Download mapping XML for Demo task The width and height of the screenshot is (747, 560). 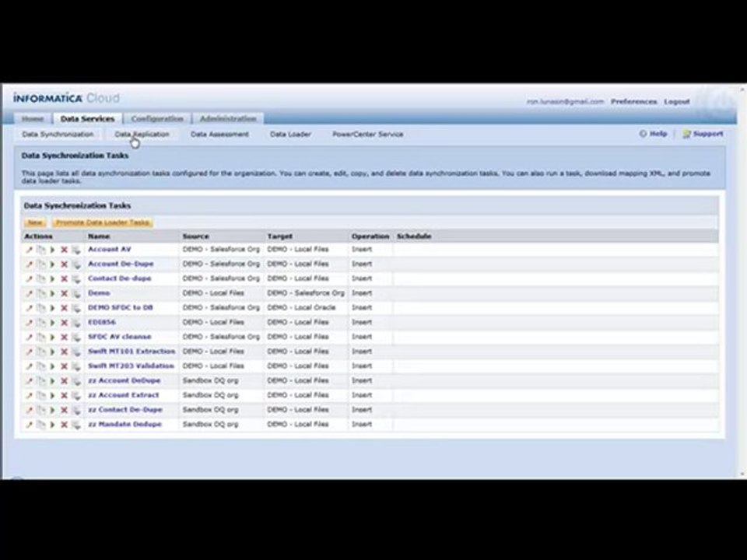click(x=76, y=293)
